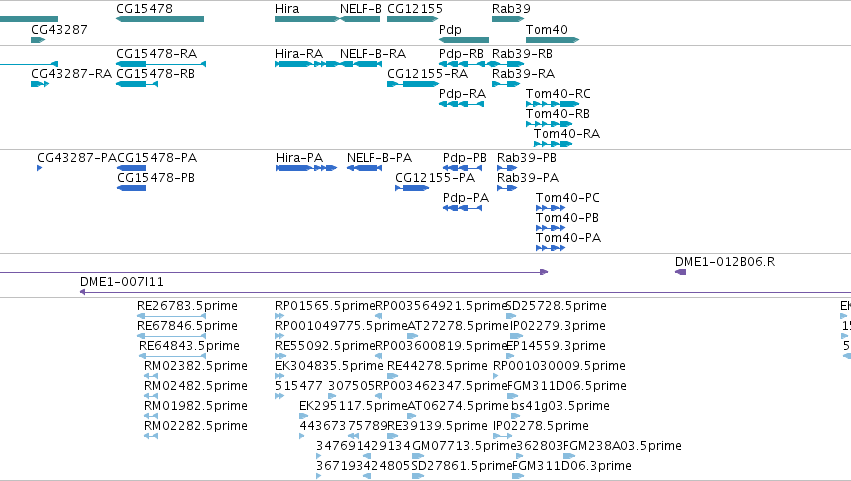The height and width of the screenshot is (481, 851).
Task: Select polypeptide Pdp-PB label
Action: [465, 158]
